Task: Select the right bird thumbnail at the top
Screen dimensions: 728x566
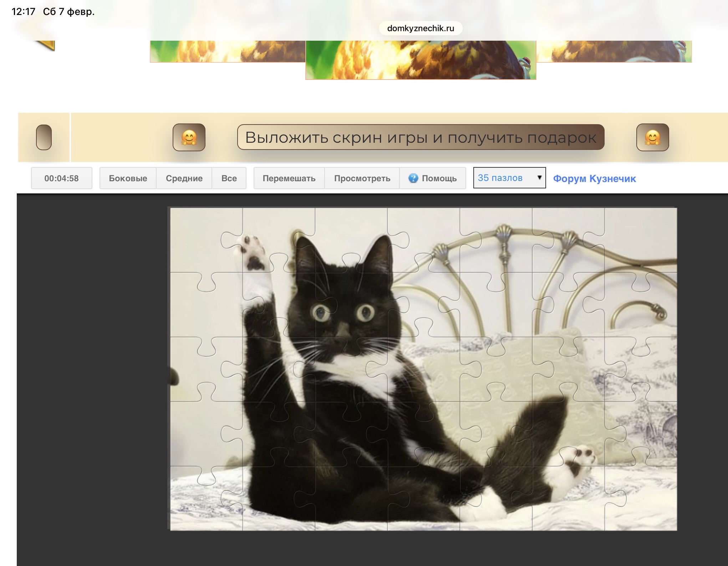Action: 614,51
